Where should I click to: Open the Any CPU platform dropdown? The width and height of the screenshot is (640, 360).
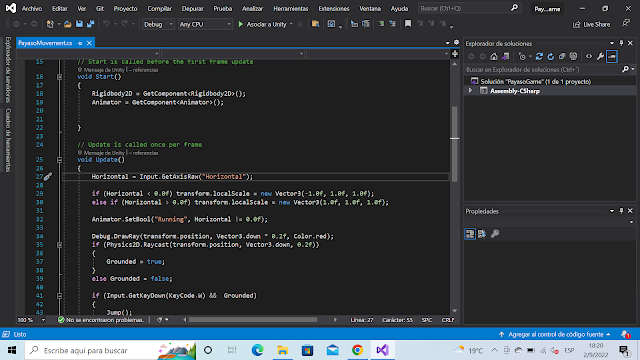205,24
